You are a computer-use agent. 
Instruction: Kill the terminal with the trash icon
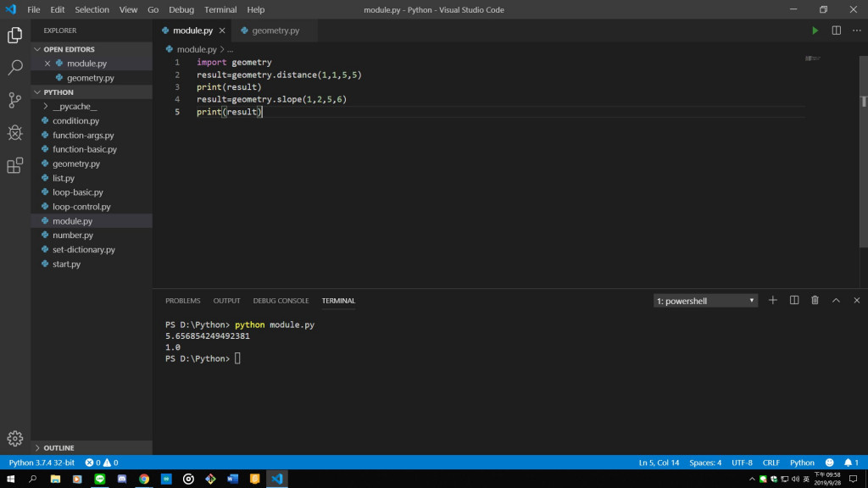point(815,301)
